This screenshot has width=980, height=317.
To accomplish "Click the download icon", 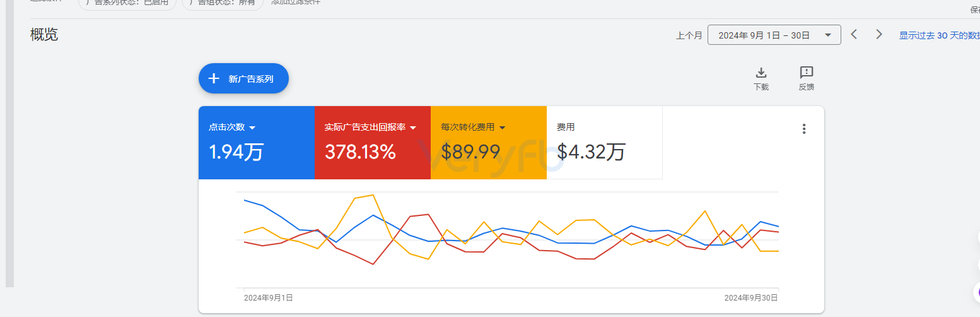I will (x=761, y=72).
